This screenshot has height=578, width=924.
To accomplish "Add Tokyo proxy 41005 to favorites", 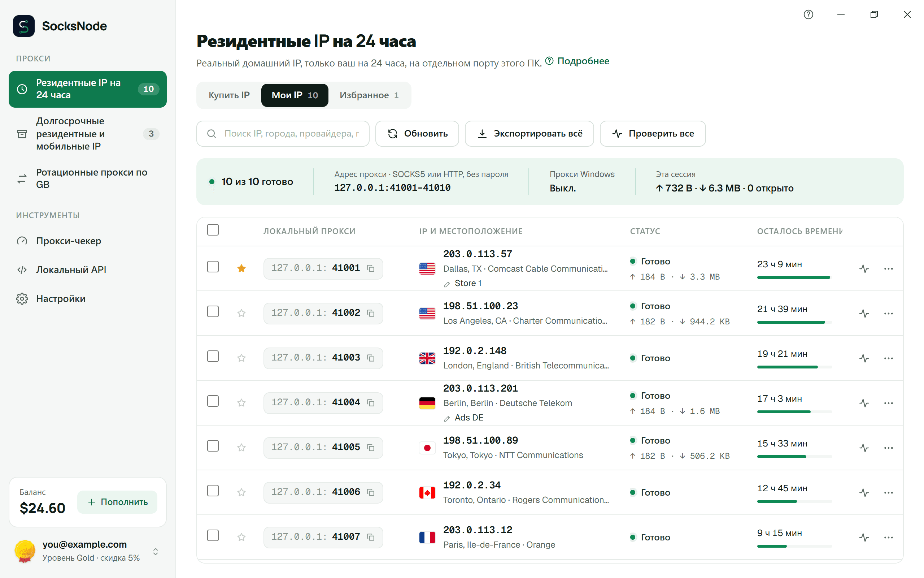I will (x=241, y=447).
